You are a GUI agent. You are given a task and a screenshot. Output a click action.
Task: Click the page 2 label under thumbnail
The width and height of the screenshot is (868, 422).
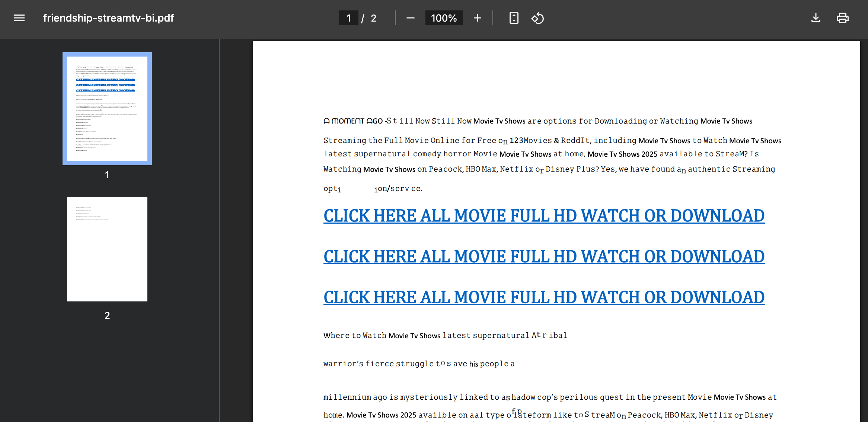107,316
